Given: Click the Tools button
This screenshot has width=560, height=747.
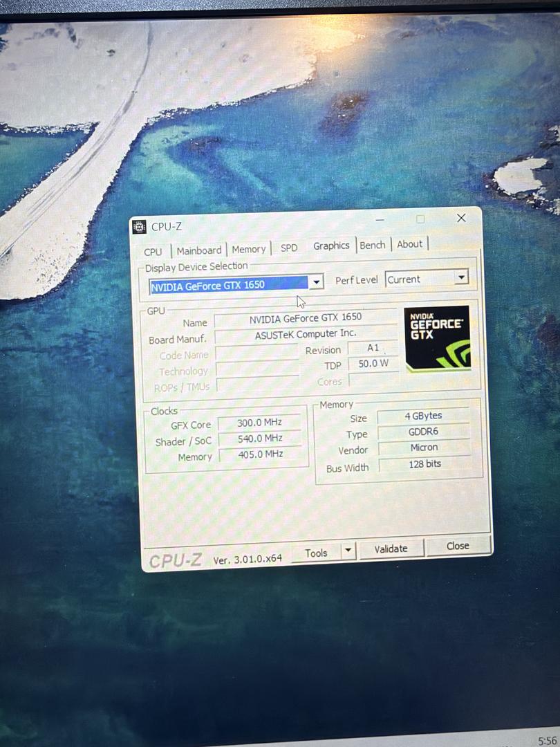Looking at the screenshot, I should [316, 553].
